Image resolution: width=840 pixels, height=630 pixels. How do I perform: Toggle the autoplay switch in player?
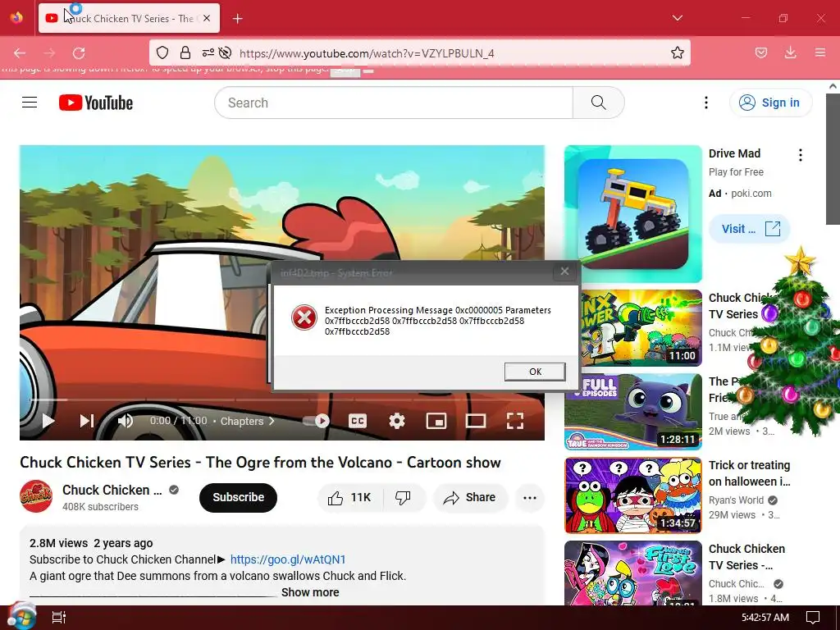[x=316, y=421]
